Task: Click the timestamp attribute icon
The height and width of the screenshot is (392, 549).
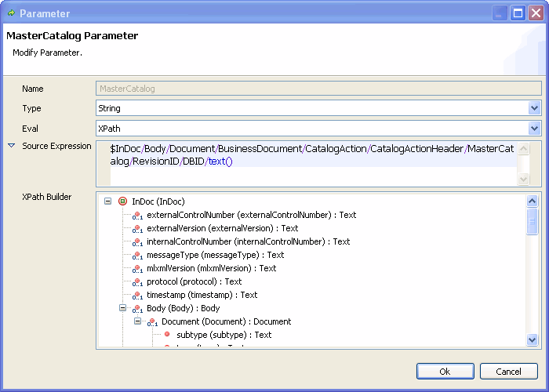Action: [137, 296]
